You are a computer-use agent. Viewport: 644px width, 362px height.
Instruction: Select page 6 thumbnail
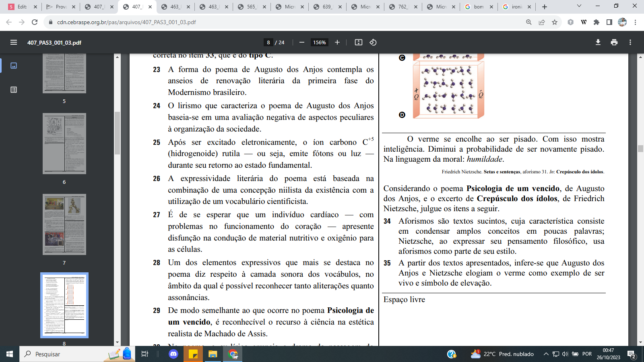tap(64, 144)
